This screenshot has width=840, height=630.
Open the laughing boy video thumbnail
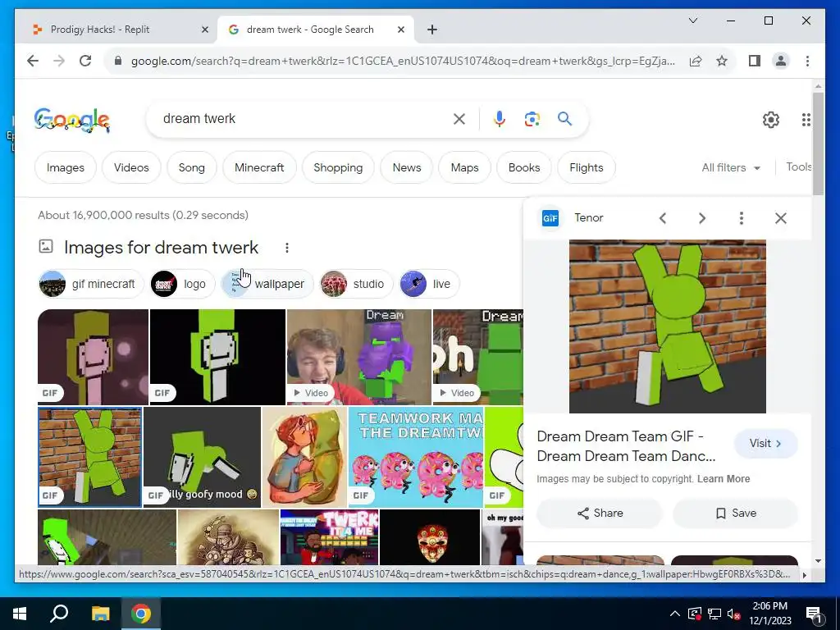[359, 357]
